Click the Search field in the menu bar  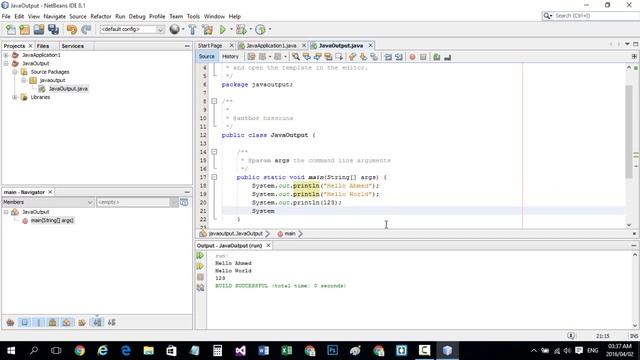click(594, 16)
